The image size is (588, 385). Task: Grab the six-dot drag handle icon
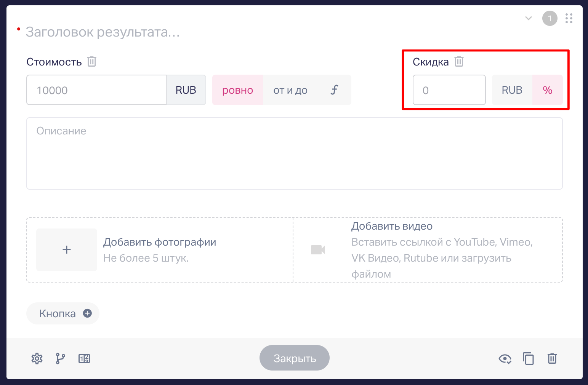[x=569, y=18]
